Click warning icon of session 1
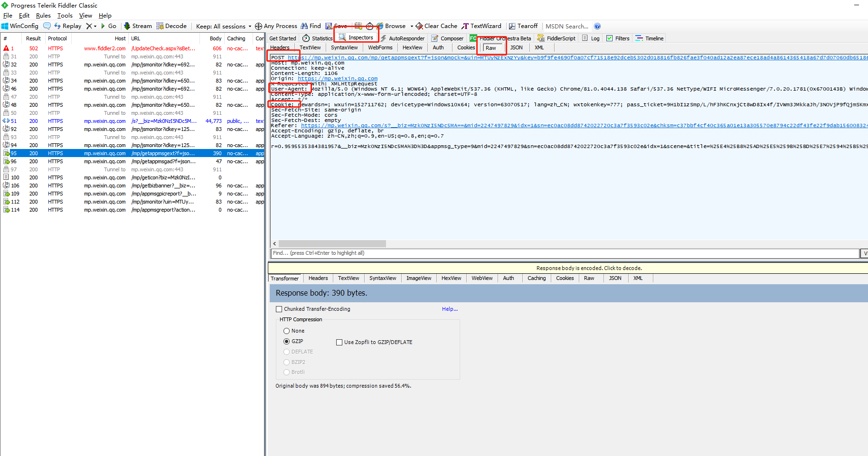Viewport: 868px width, 456px height. click(6, 48)
